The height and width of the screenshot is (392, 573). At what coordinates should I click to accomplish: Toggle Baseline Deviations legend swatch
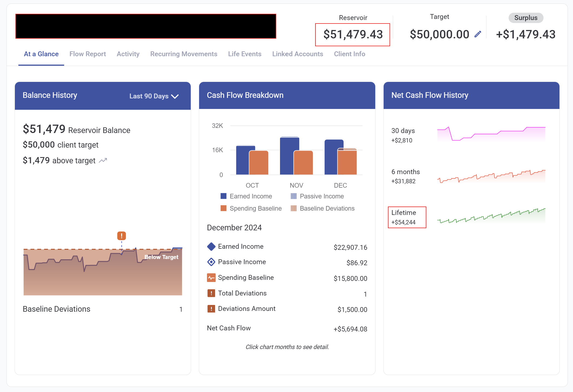(x=294, y=208)
